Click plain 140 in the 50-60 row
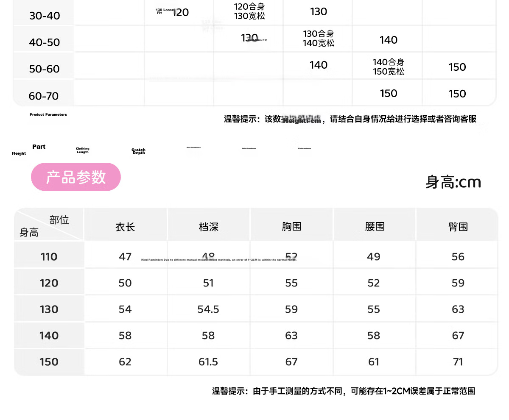This screenshot has width=509, height=420. (319, 65)
